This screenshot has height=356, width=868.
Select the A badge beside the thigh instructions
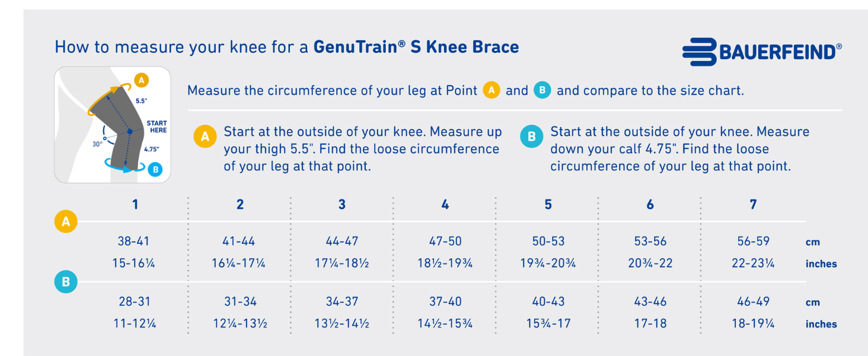point(205,137)
